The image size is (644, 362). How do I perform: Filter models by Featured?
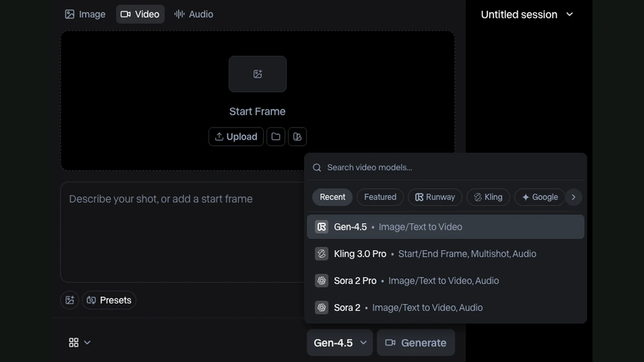(380, 197)
